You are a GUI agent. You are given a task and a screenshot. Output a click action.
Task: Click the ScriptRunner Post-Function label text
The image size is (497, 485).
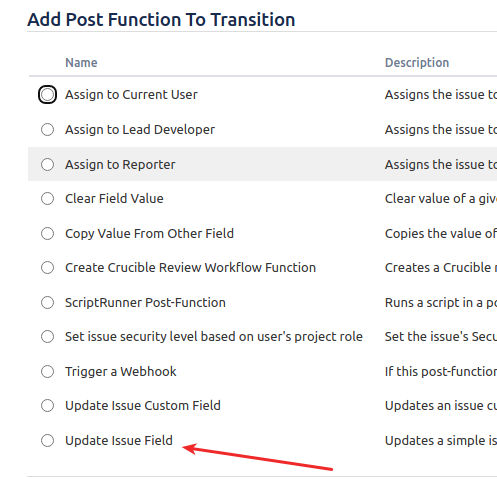coord(145,303)
